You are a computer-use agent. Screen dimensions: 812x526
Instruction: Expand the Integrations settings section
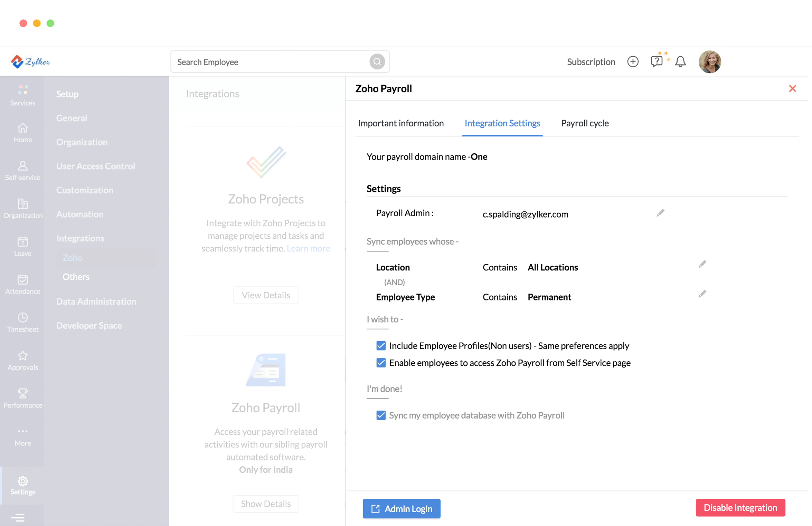[x=80, y=238]
